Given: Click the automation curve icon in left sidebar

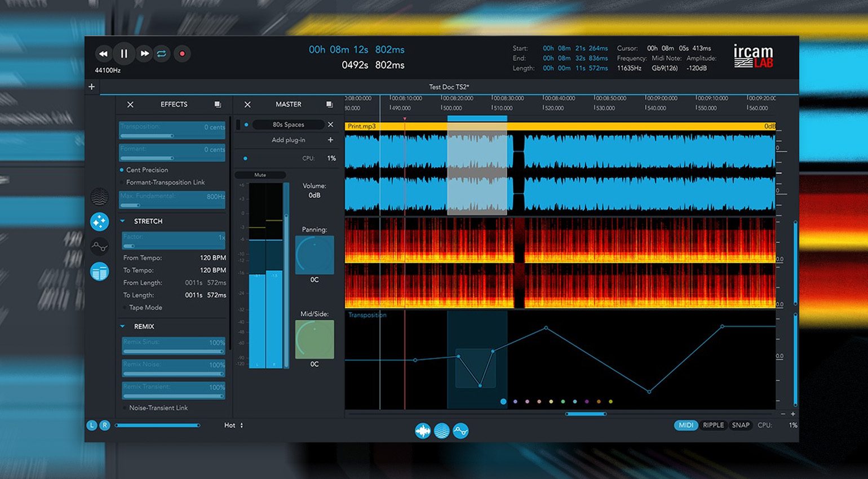Looking at the screenshot, I should 100,246.
